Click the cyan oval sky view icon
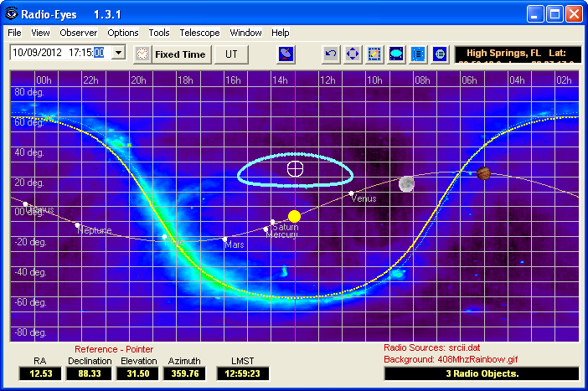The width and height of the screenshot is (588, 391). (x=397, y=54)
